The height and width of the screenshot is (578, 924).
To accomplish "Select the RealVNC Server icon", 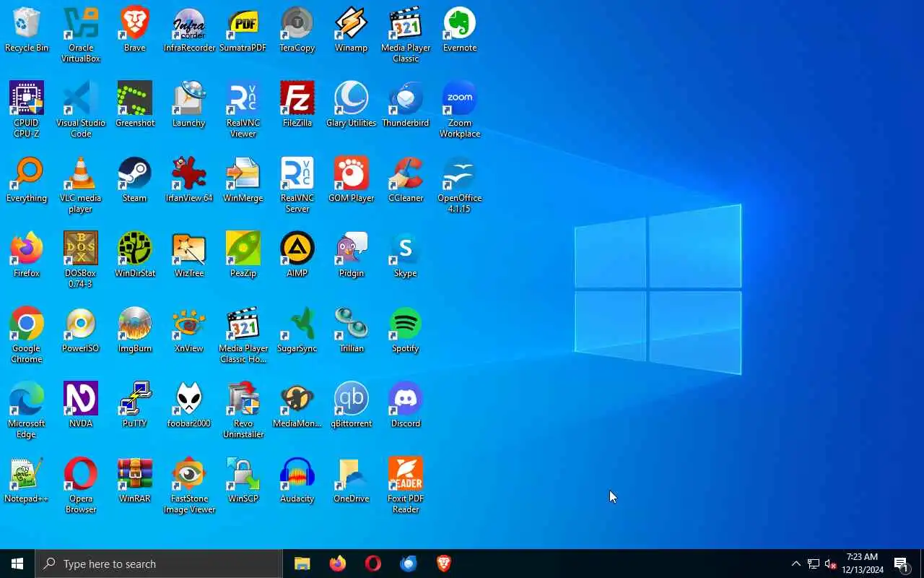I will 297,186.
